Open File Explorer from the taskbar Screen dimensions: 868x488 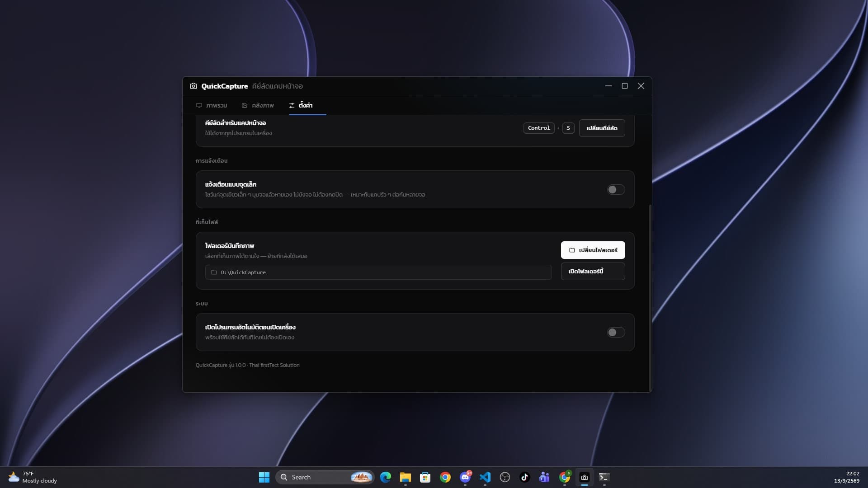click(x=406, y=477)
